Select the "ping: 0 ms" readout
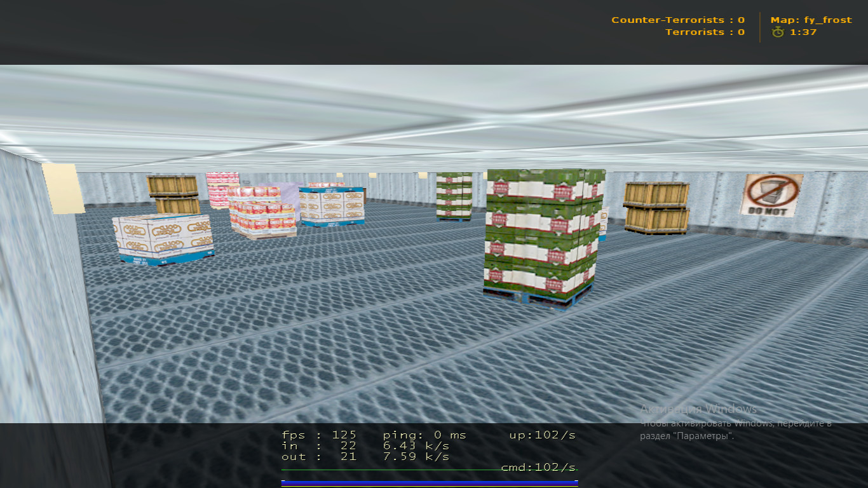 click(x=424, y=435)
